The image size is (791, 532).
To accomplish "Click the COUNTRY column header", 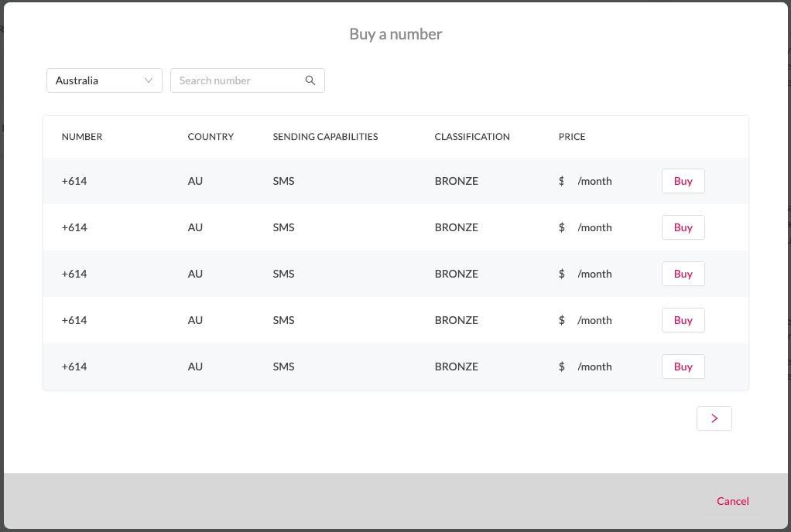I will point(211,136).
